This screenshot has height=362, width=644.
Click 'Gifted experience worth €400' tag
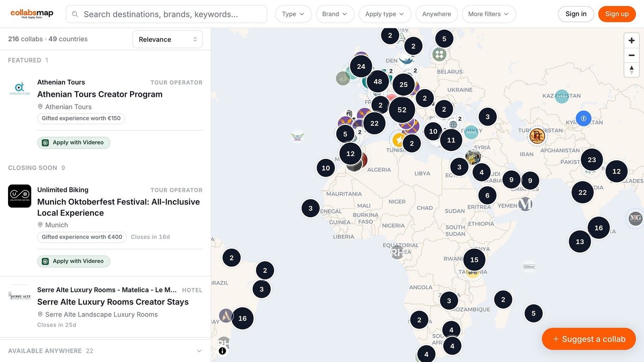[x=82, y=237]
